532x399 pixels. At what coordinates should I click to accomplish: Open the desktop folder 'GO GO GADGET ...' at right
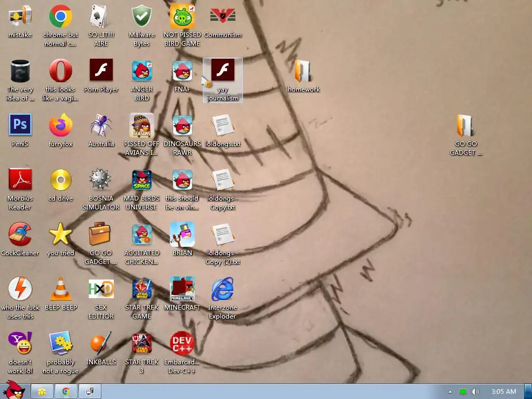tap(465, 126)
